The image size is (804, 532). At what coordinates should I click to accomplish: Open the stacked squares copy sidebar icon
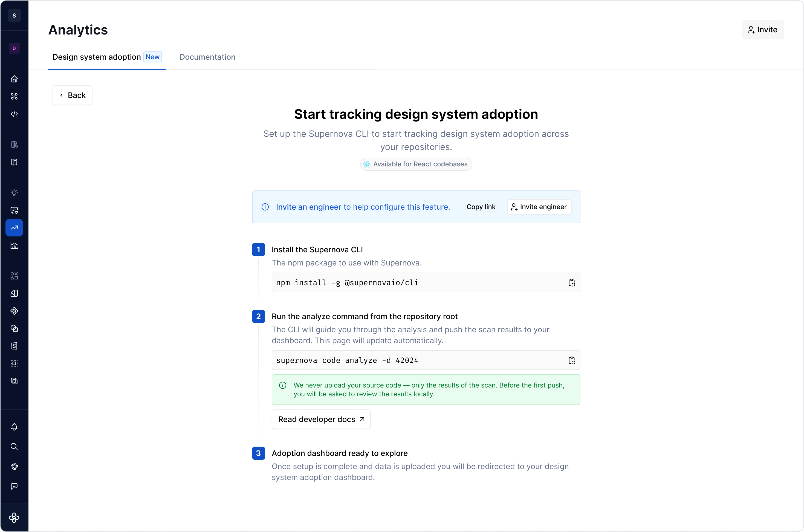pos(14,381)
